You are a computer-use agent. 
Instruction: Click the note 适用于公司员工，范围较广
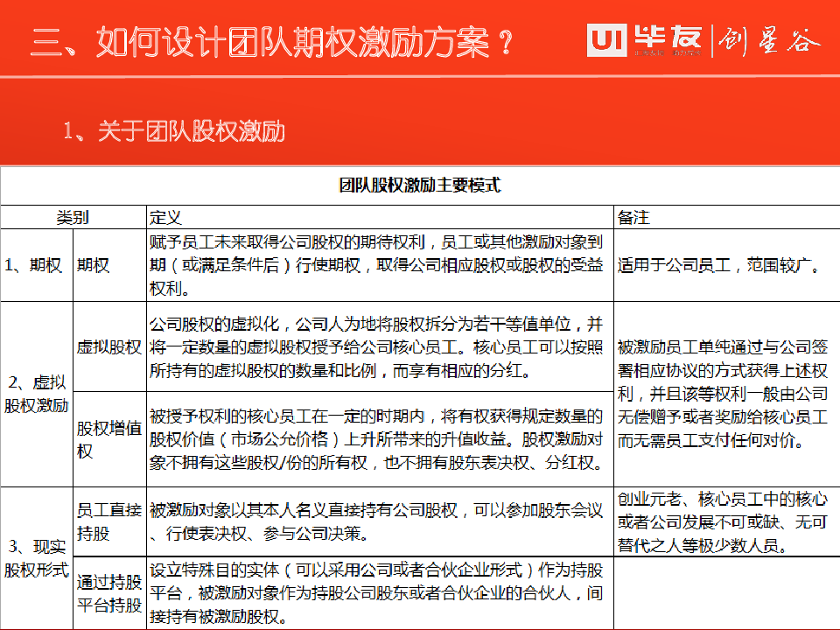click(719, 266)
